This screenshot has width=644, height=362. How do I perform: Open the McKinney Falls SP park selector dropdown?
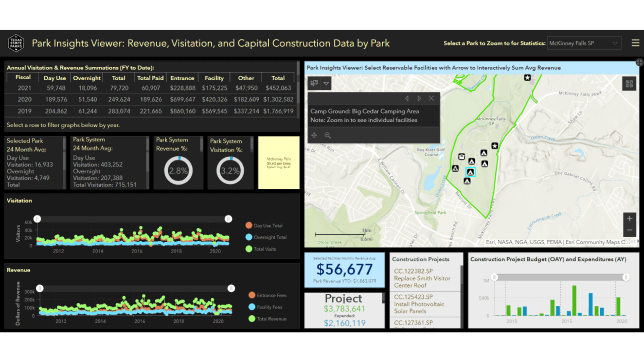[584, 43]
